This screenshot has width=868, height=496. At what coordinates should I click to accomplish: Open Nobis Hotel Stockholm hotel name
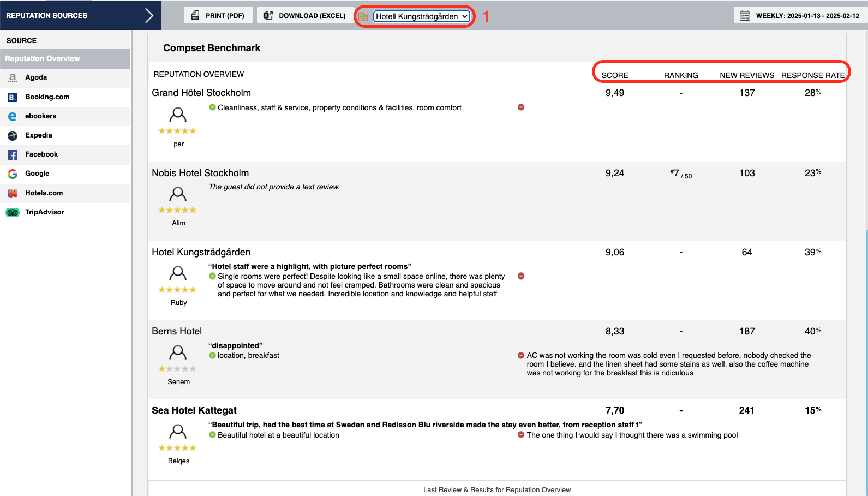tap(200, 173)
